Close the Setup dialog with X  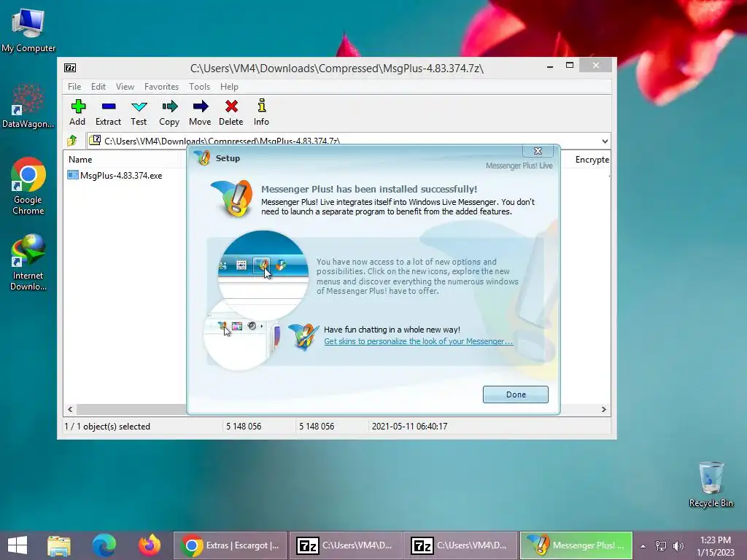[x=538, y=151]
